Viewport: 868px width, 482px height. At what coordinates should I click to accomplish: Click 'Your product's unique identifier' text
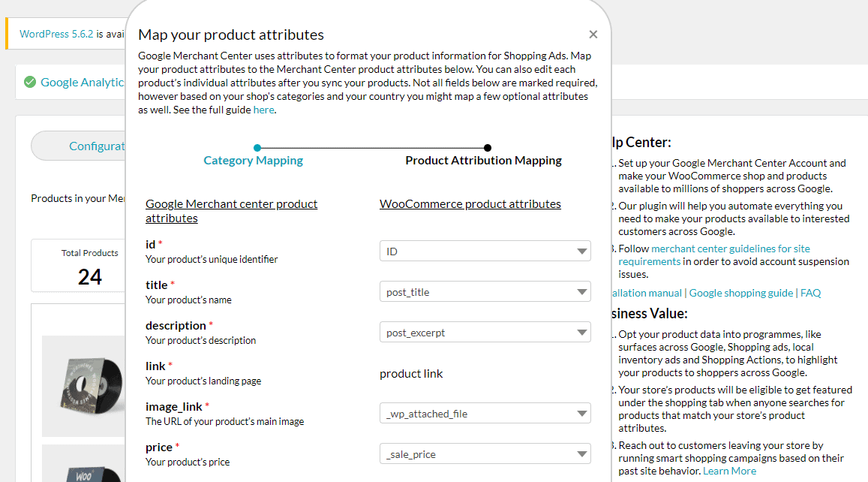tap(212, 259)
